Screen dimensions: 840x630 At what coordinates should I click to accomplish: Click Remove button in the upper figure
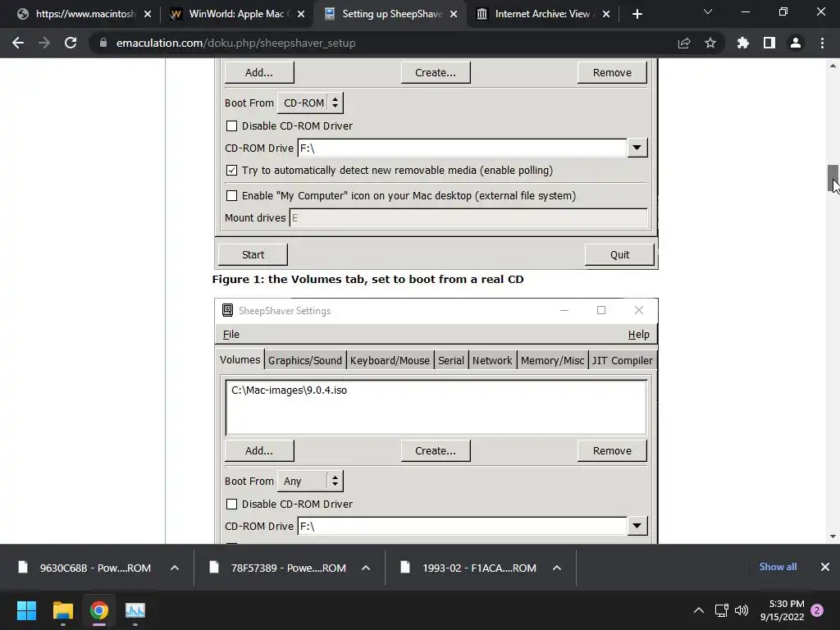click(x=612, y=72)
